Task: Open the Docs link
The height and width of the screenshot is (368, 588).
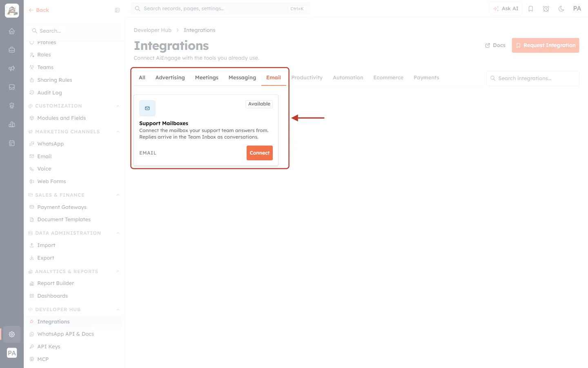Action: (x=495, y=45)
